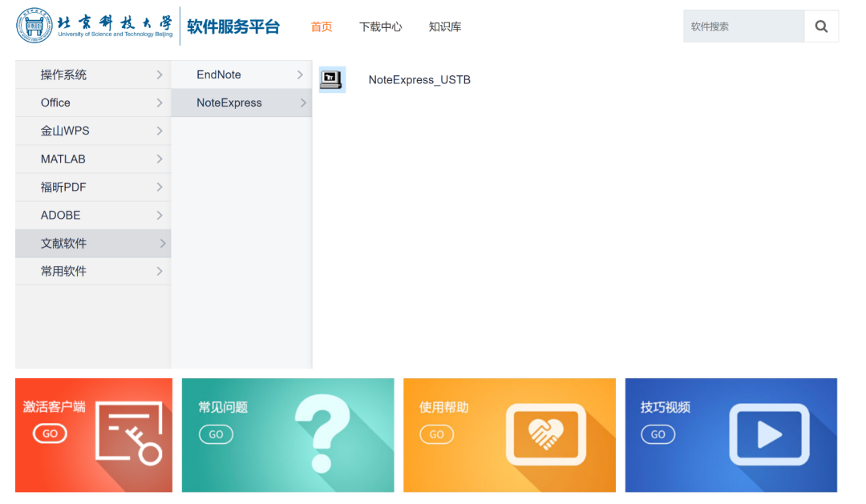Choose EndNote in the submenu

click(x=241, y=75)
